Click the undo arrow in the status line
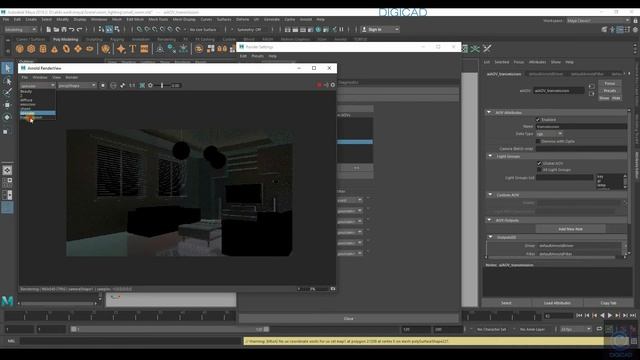Viewport: 640px width, 360px height. point(71,29)
